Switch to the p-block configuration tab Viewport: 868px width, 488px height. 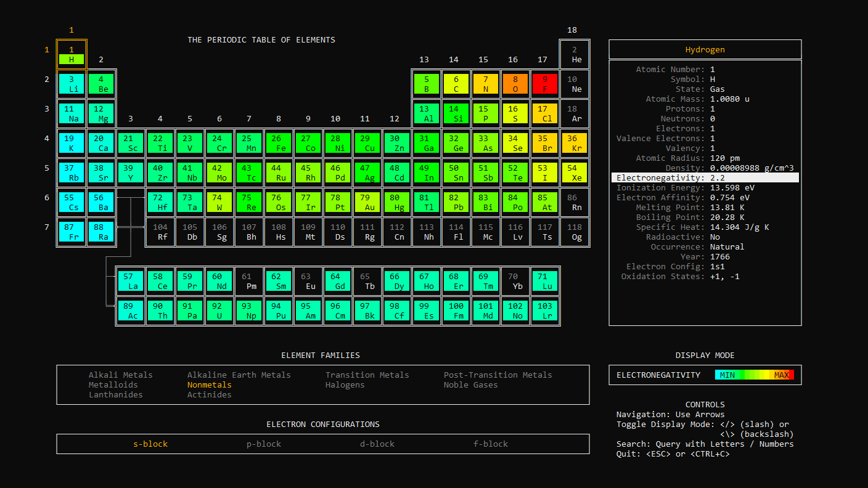pos(263,444)
